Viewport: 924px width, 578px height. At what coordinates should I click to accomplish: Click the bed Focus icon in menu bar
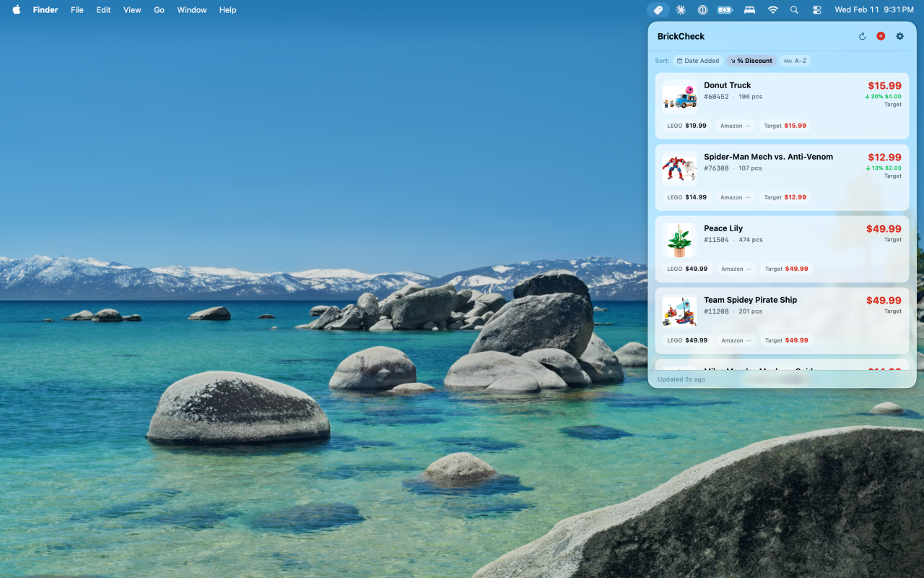[x=749, y=10]
